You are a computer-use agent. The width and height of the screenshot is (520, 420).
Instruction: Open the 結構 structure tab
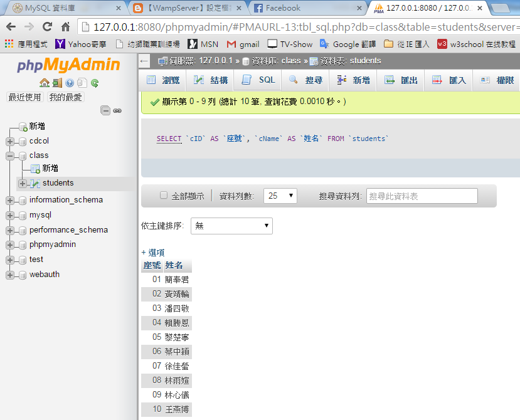(x=210, y=80)
